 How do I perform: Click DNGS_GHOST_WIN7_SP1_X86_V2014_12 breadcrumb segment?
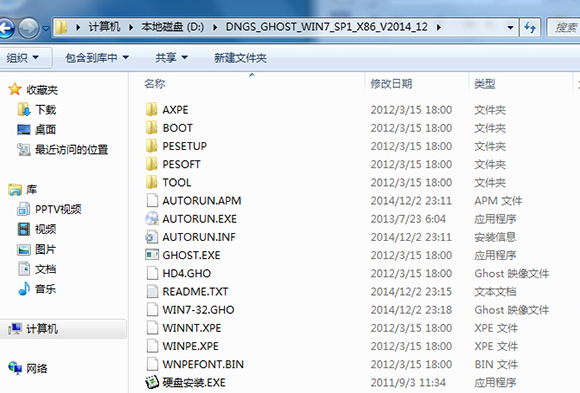326,27
